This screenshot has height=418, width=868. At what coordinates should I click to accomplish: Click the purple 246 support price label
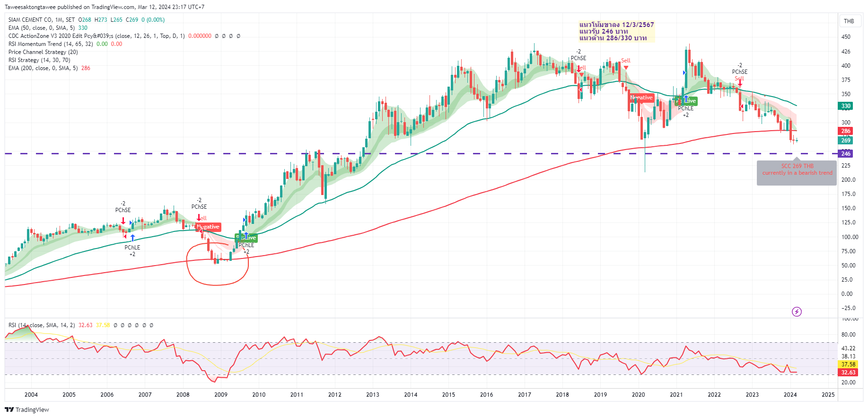pos(846,153)
